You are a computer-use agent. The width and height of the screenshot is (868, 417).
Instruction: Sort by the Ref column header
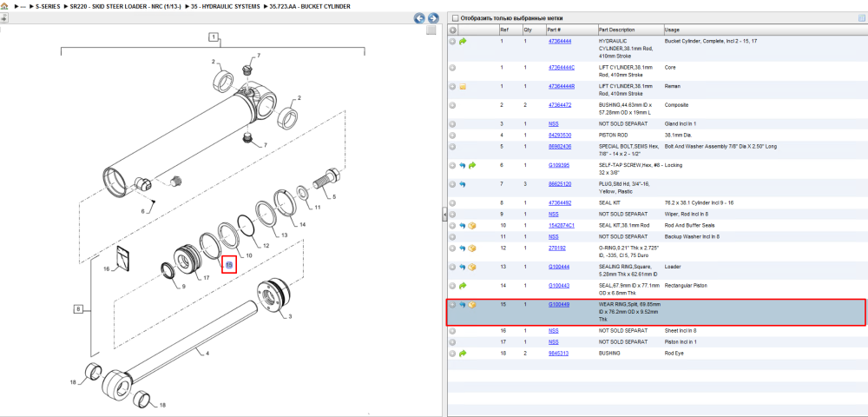click(x=510, y=30)
